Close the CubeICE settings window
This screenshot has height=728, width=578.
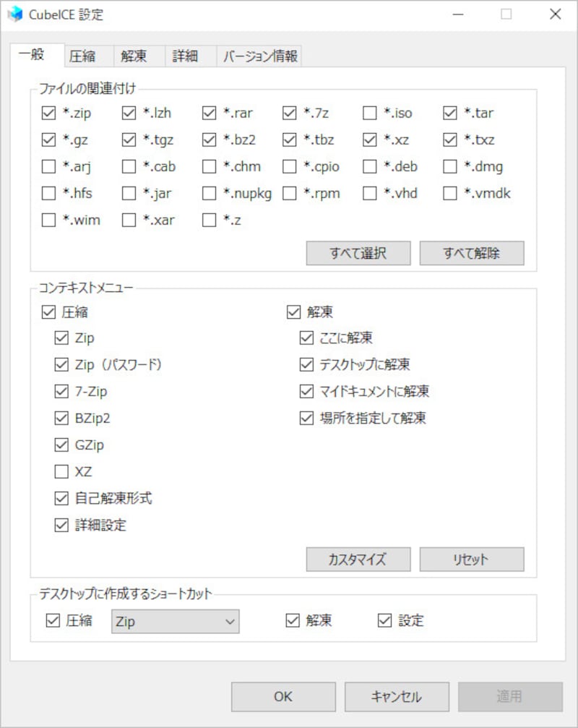[555, 14]
